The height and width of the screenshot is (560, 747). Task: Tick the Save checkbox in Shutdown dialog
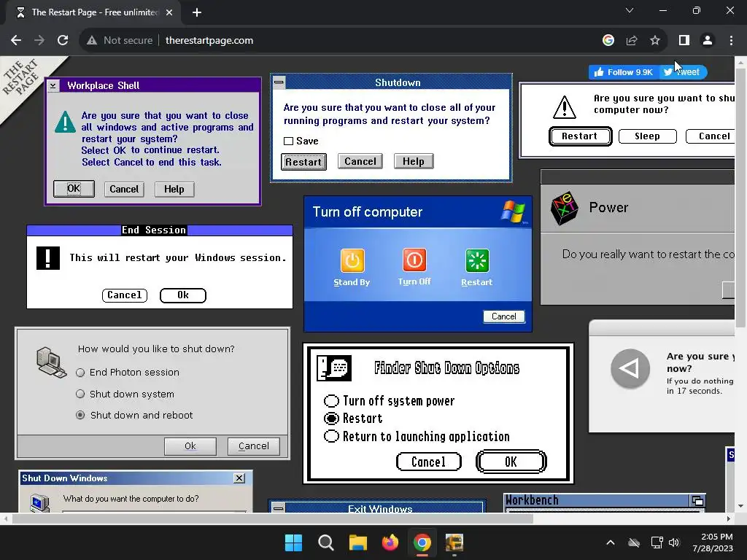pos(288,141)
